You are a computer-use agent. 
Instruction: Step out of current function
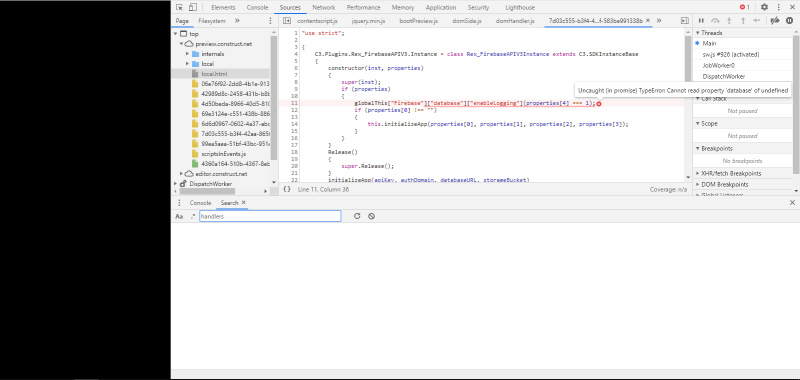coord(743,21)
